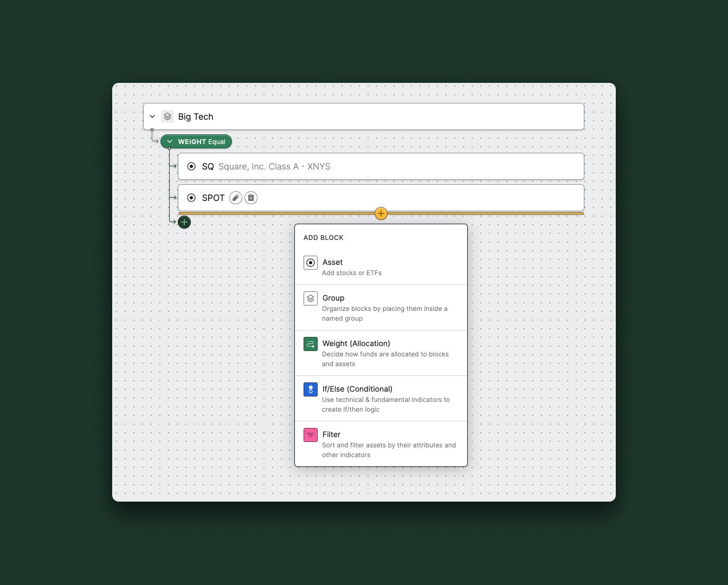728x585 pixels.
Task: Click the Big Tech group layers icon
Action: (167, 116)
